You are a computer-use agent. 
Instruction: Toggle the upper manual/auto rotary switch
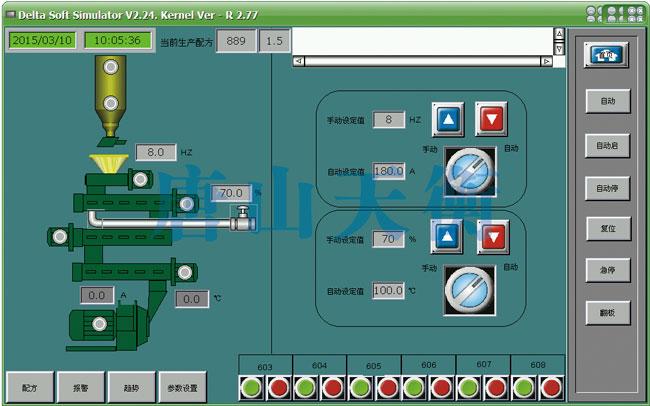point(469,171)
